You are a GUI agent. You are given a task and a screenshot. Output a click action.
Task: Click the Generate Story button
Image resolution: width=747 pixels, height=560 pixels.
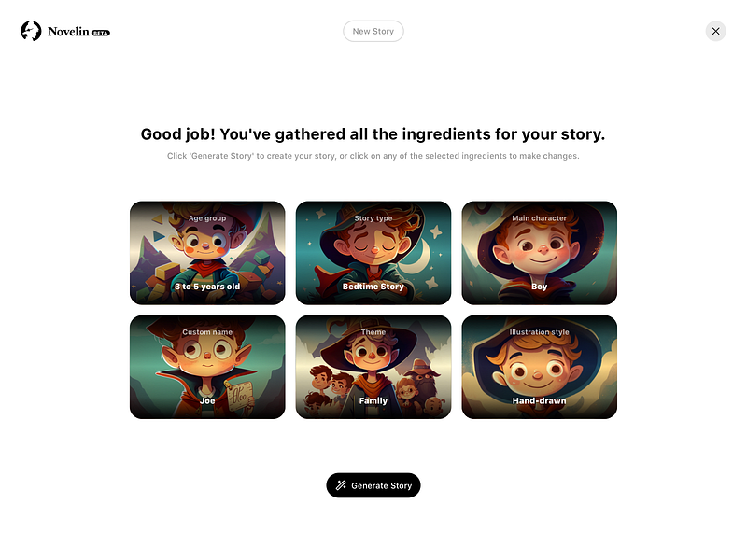pos(373,485)
